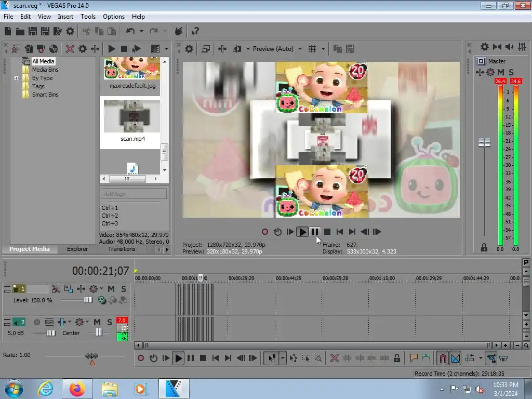Viewport: 532px width, 399px height.
Task: Remove the selected media using the red X
Action: [x=70, y=49]
